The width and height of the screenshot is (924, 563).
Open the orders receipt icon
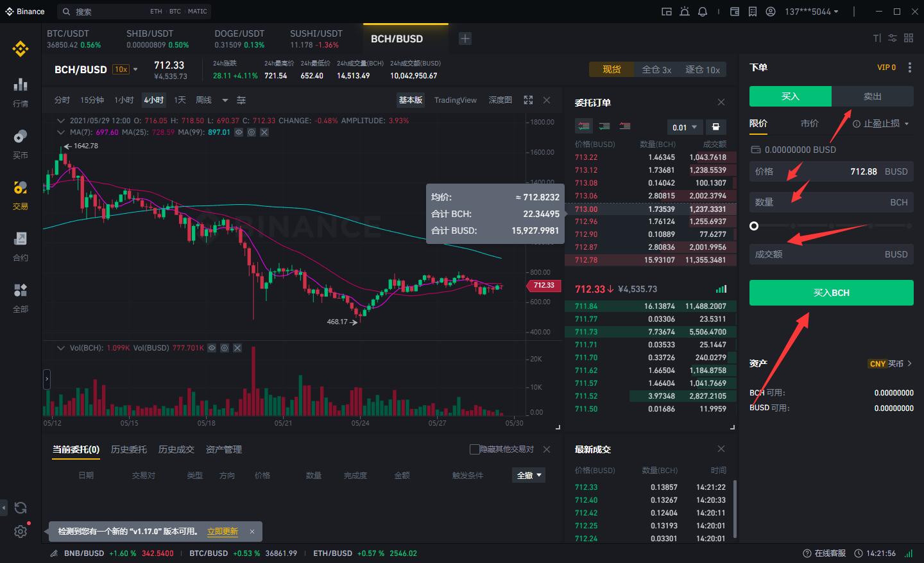click(x=753, y=12)
